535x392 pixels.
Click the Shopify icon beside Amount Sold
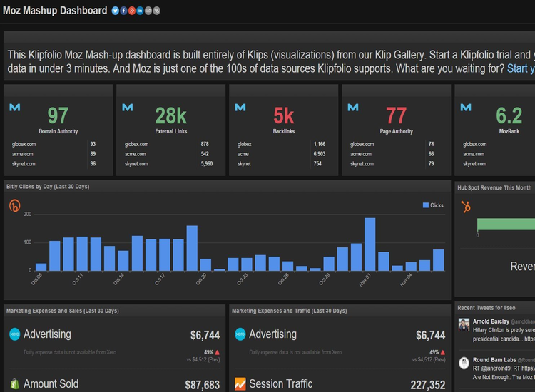(x=15, y=384)
